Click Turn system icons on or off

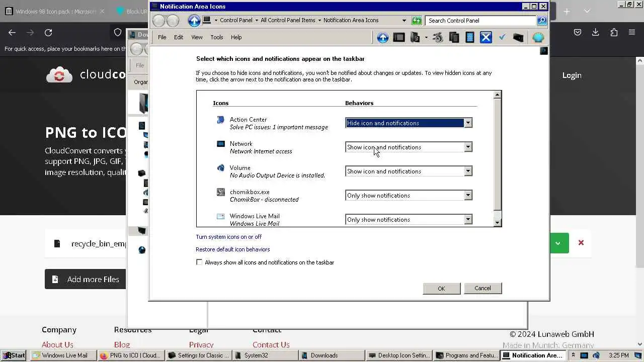click(228, 237)
